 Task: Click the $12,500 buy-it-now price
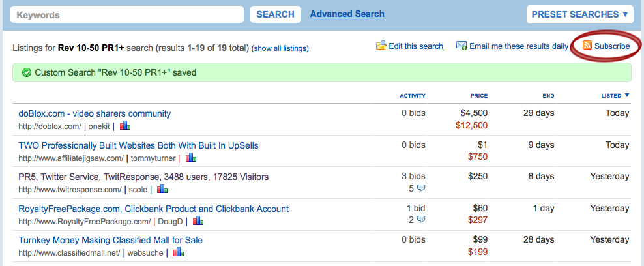471,126
